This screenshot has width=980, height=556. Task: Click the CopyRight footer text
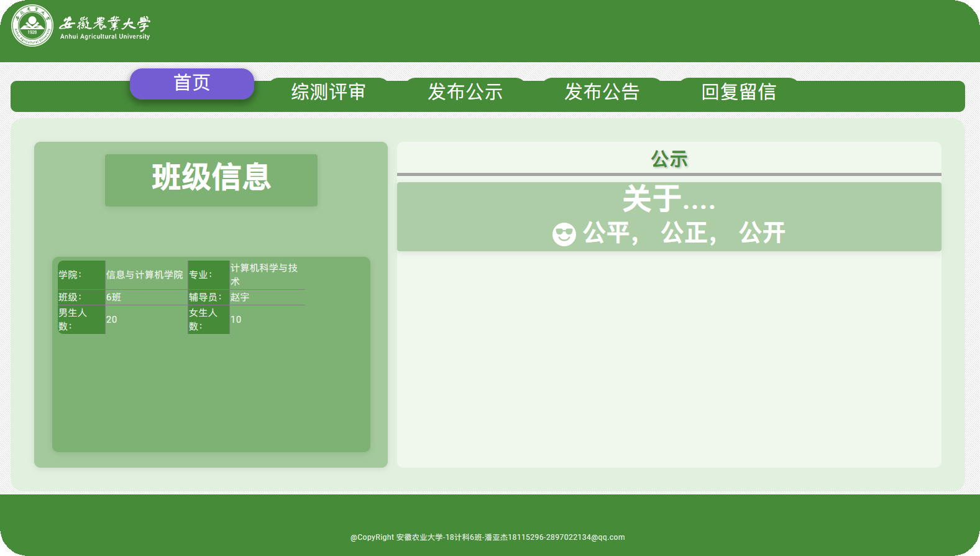488,537
